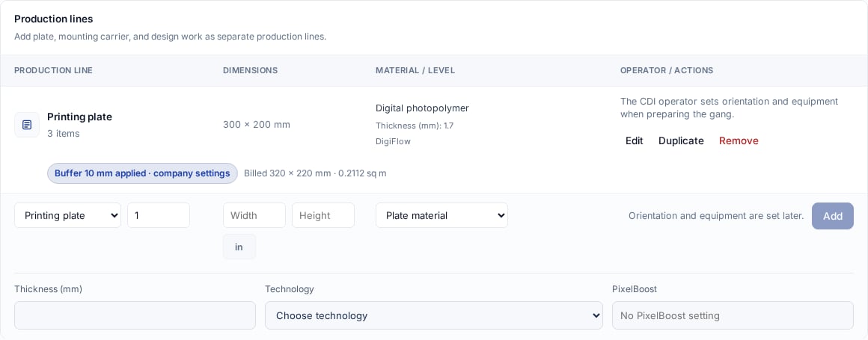868x340 pixels.
Task: Click into the Height input field
Action: 323,216
